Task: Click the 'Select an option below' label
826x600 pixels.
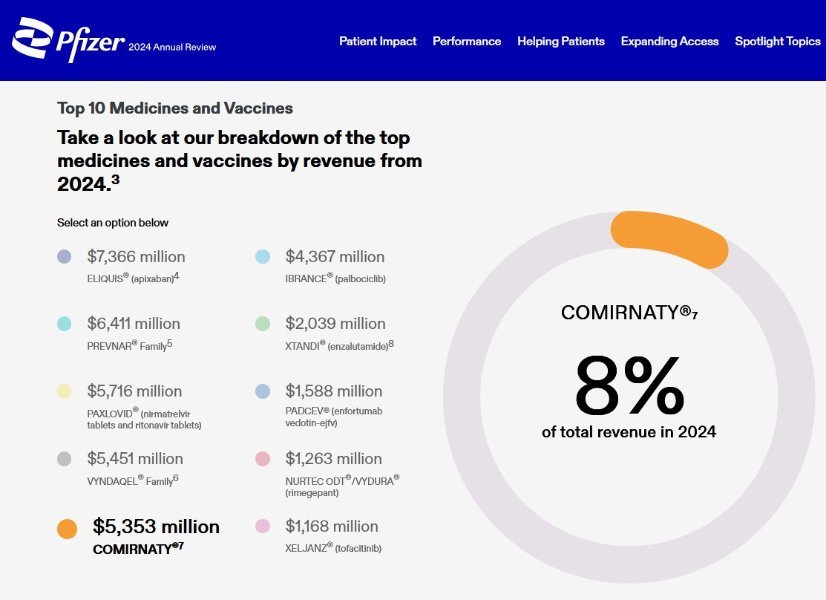Action: click(113, 223)
